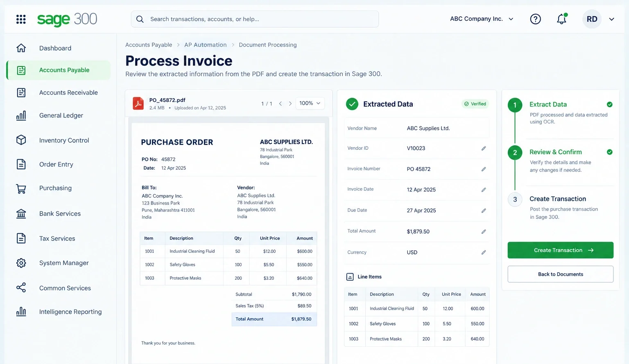
Task: Go to previous PDF page arrow
Action: (281, 103)
